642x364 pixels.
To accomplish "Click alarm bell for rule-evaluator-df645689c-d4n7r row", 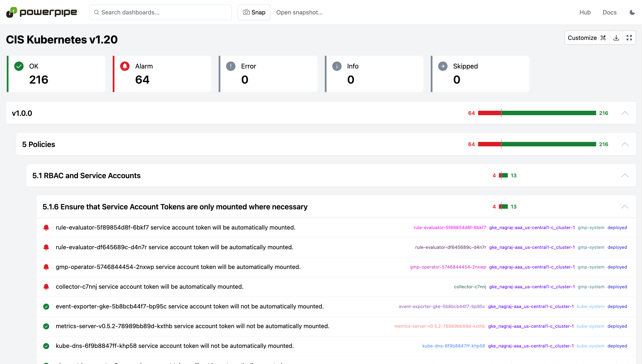I will (46, 247).
